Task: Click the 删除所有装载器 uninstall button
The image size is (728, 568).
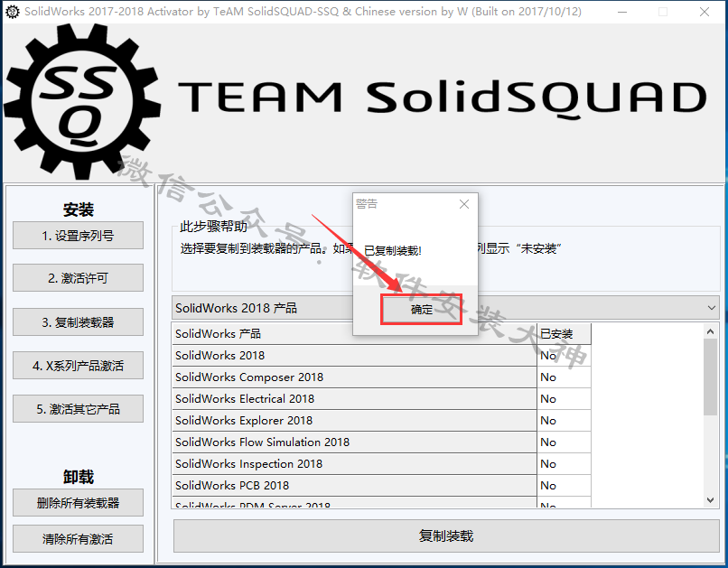Action: [x=78, y=503]
